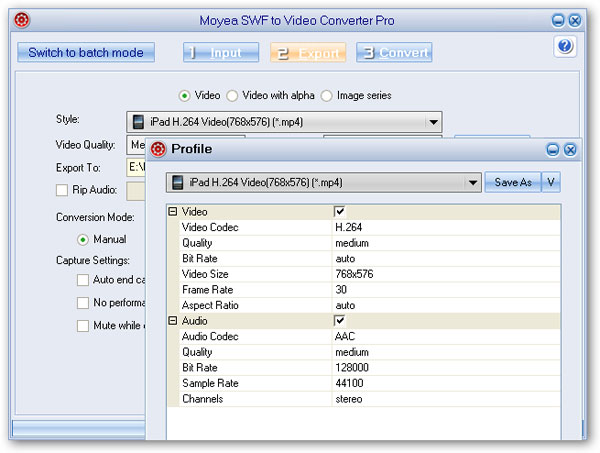Viewport: 600px width, 453px height.
Task: Click the Rip Audio path field
Action: point(136,191)
